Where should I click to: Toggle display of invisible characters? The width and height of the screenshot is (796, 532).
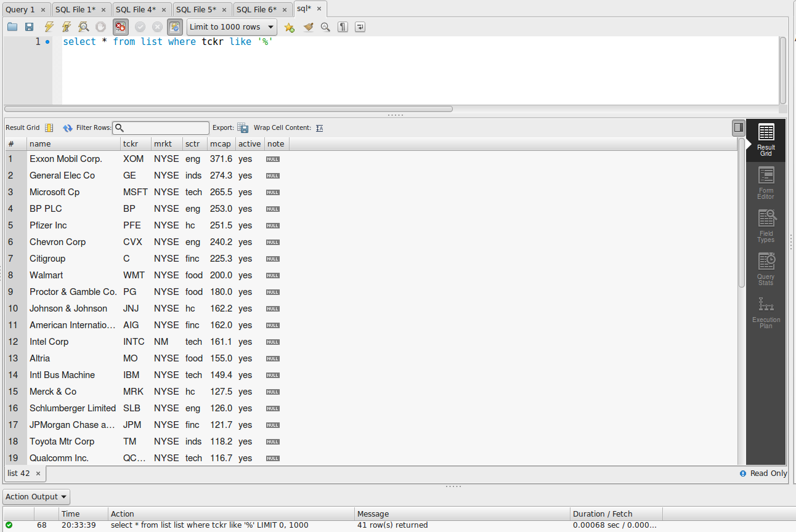(343, 26)
